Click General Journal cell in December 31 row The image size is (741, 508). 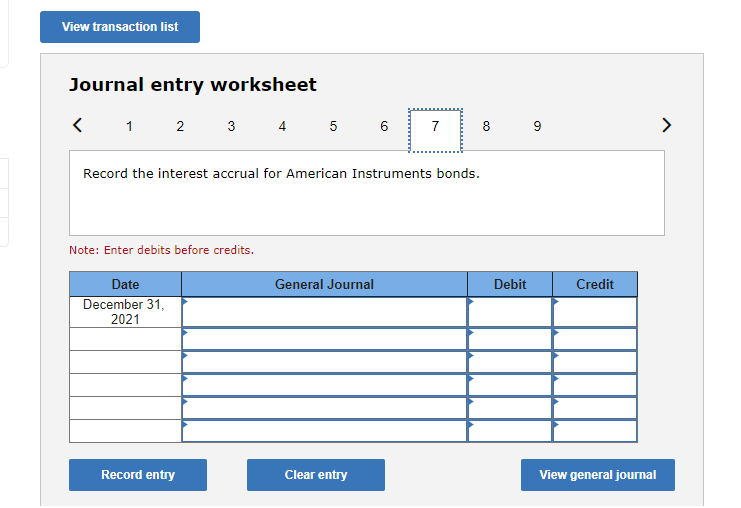point(324,312)
